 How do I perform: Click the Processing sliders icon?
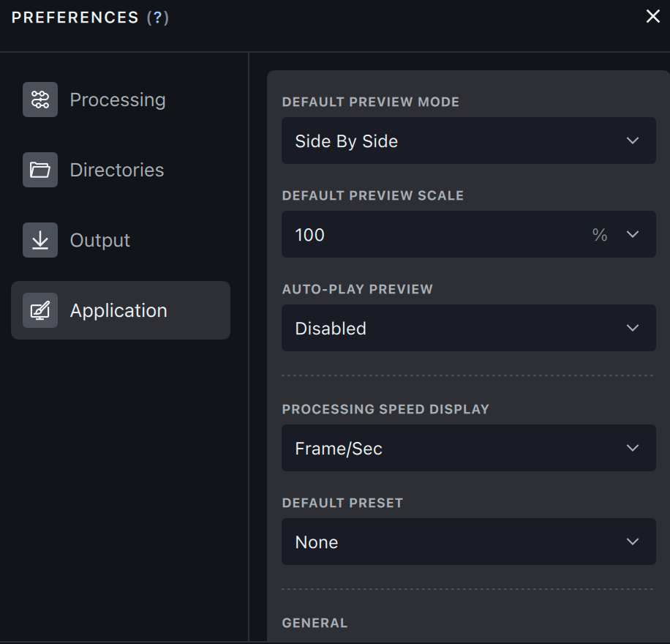[x=40, y=100]
